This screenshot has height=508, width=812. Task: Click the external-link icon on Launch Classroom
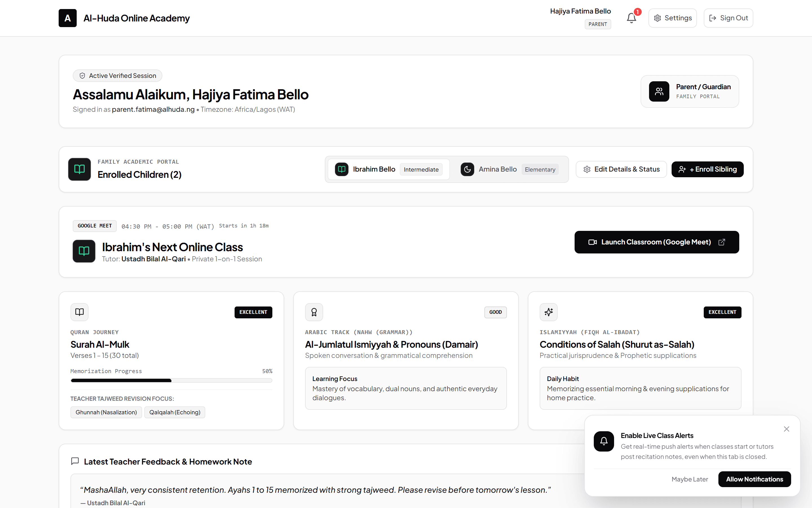point(722,242)
